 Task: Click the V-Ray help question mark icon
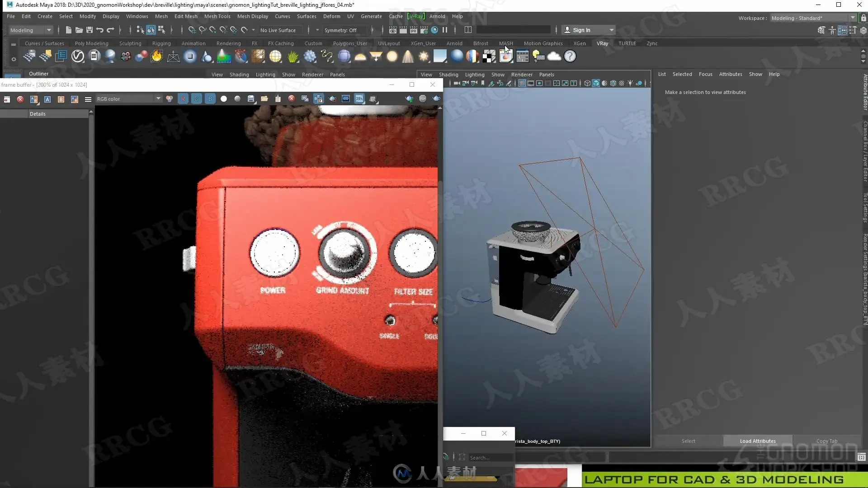click(x=570, y=56)
